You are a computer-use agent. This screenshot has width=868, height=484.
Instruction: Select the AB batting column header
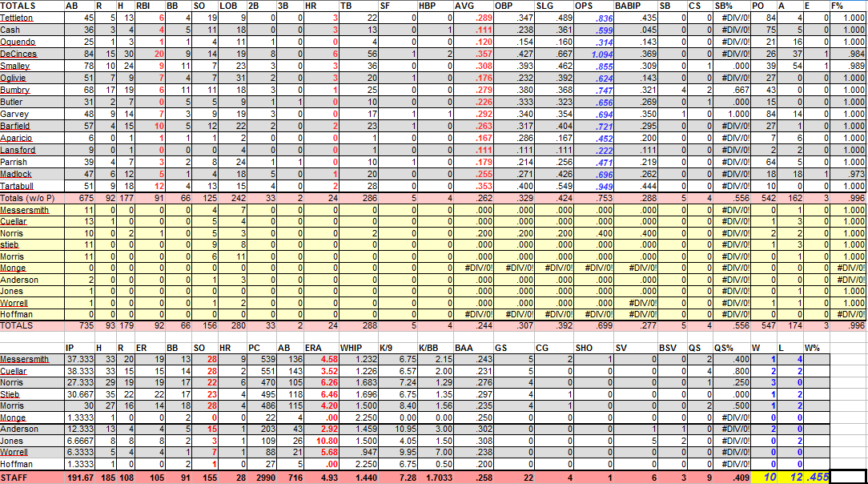click(x=78, y=6)
